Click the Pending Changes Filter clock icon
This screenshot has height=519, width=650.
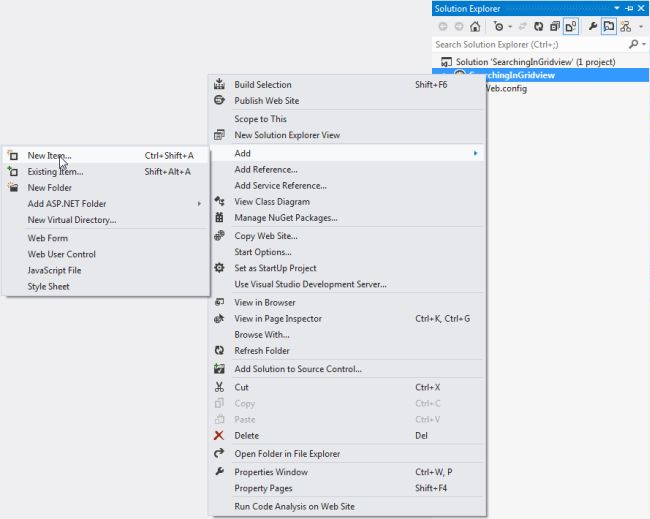[x=498, y=27]
